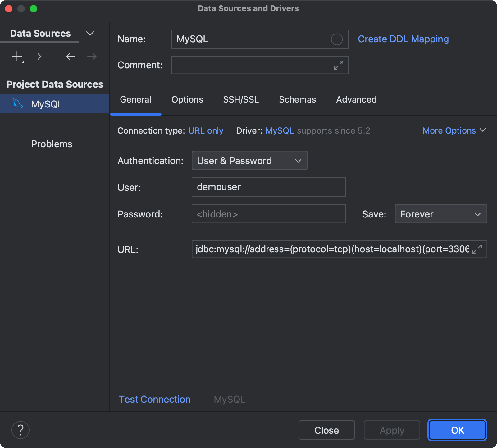Open the help question mark icon
This screenshot has height=448, width=497.
point(20,430)
